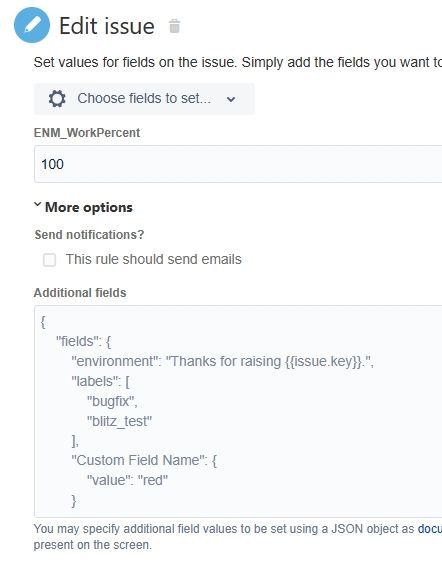Click the More options heading text

click(x=89, y=207)
